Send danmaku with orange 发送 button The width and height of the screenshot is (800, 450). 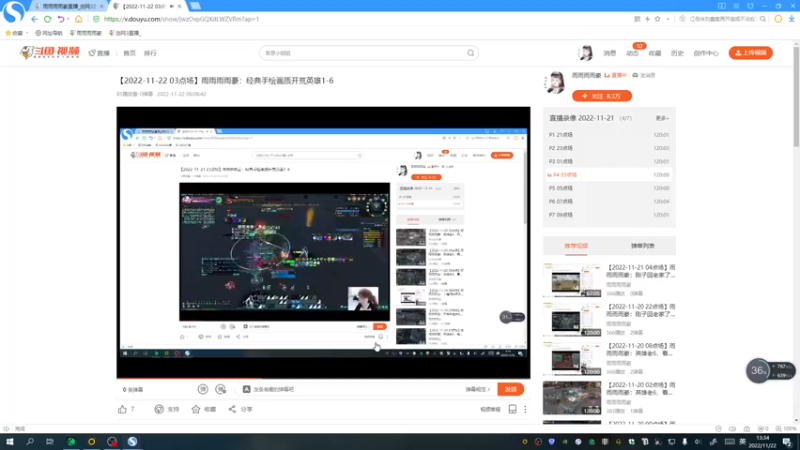pos(511,389)
